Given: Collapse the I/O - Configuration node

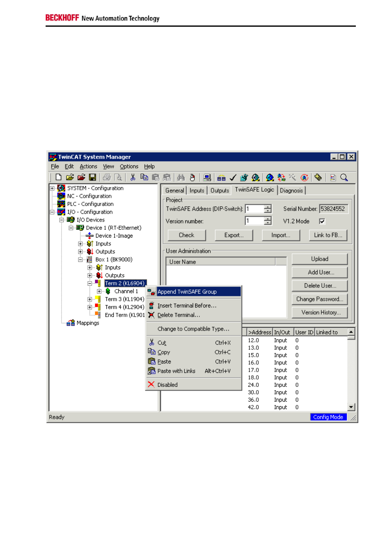Looking at the screenshot, I should 52,212.
